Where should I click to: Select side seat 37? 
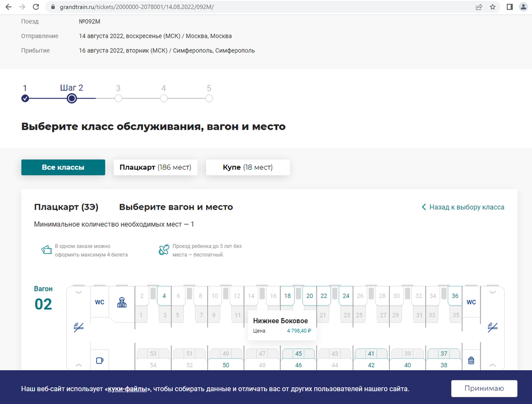444,353
